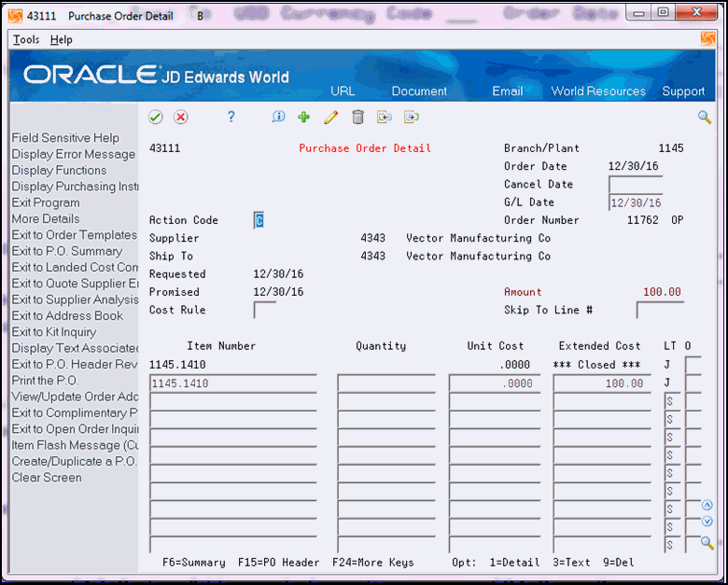This screenshot has height=585, width=728.
Task: Click the Action Code input field
Action: [259, 220]
